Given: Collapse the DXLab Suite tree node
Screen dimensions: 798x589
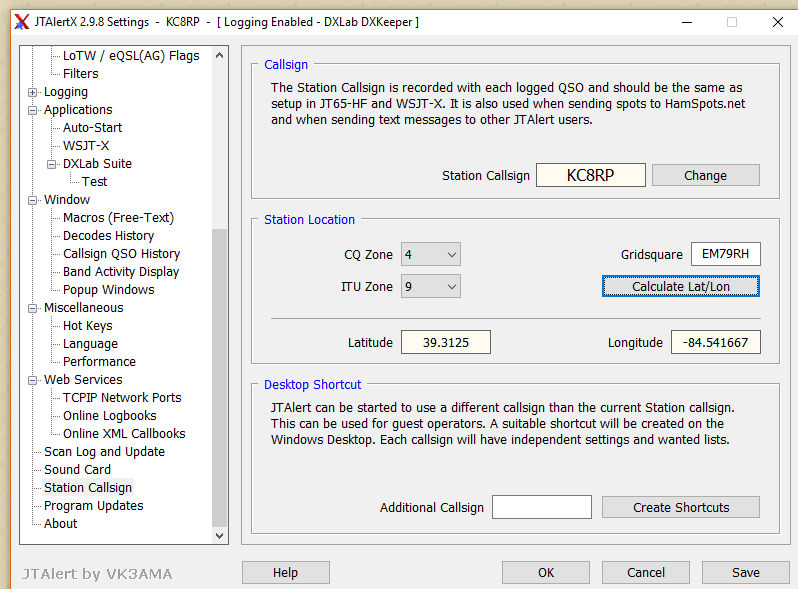Looking at the screenshot, I should (51, 164).
